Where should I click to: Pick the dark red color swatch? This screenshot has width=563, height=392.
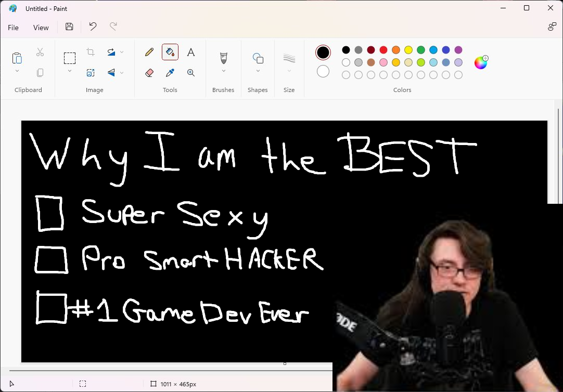coord(371,50)
